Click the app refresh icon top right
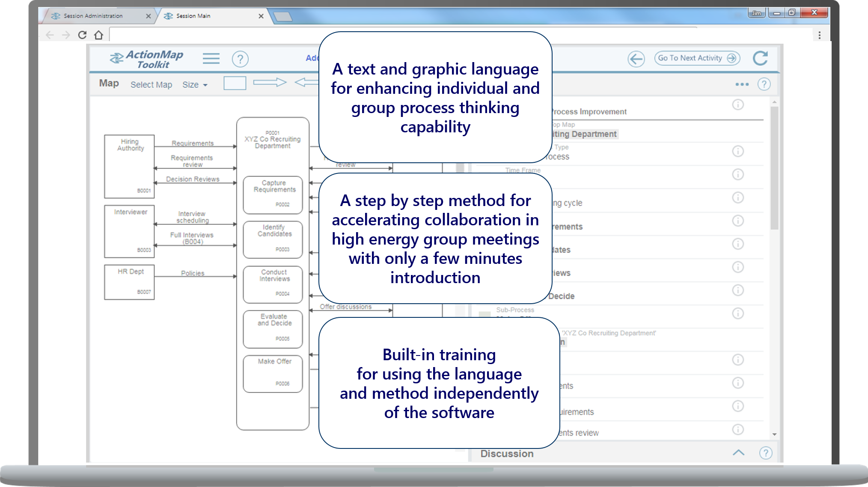 pyautogui.click(x=760, y=58)
